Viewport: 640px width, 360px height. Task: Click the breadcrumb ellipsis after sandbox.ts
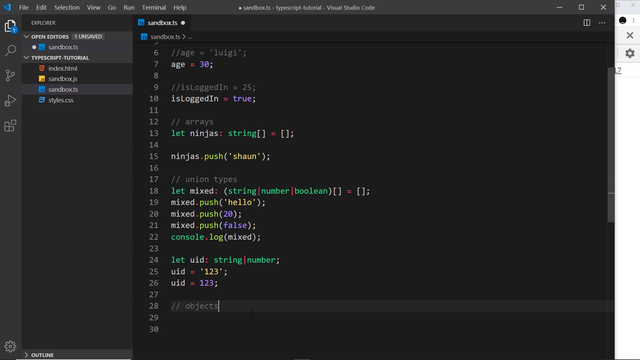(x=190, y=37)
